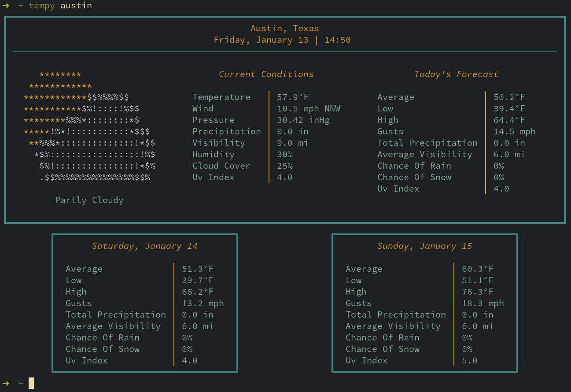Select the Today's Forecast heading
Screen dimensions: 571x392
[x=456, y=74]
